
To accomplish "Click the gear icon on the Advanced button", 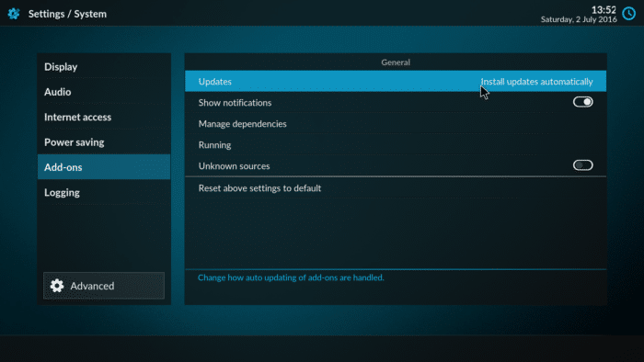I will [57, 286].
